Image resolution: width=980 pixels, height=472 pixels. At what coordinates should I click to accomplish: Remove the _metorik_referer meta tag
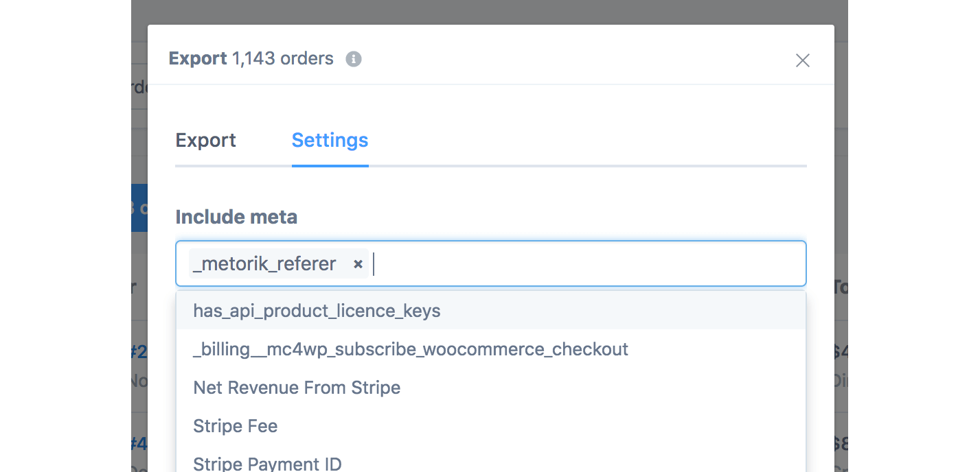point(358,264)
